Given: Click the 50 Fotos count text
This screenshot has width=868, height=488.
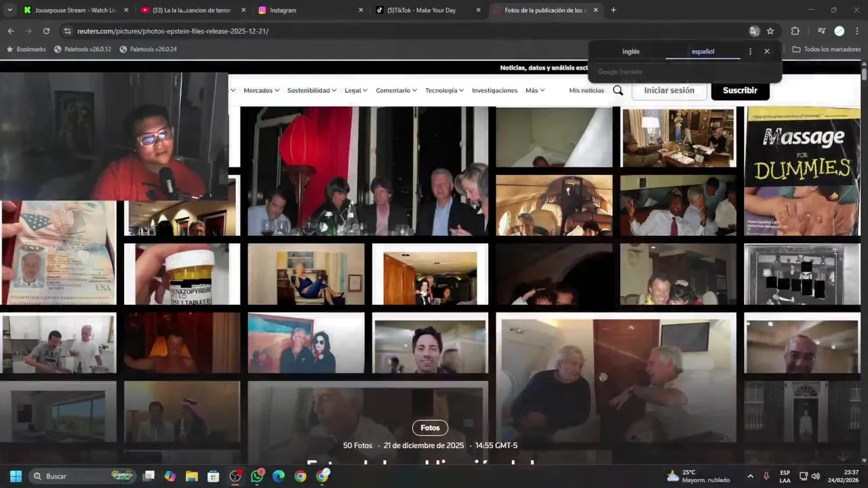Looking at the screenshot, I should [x=357, y=445].
